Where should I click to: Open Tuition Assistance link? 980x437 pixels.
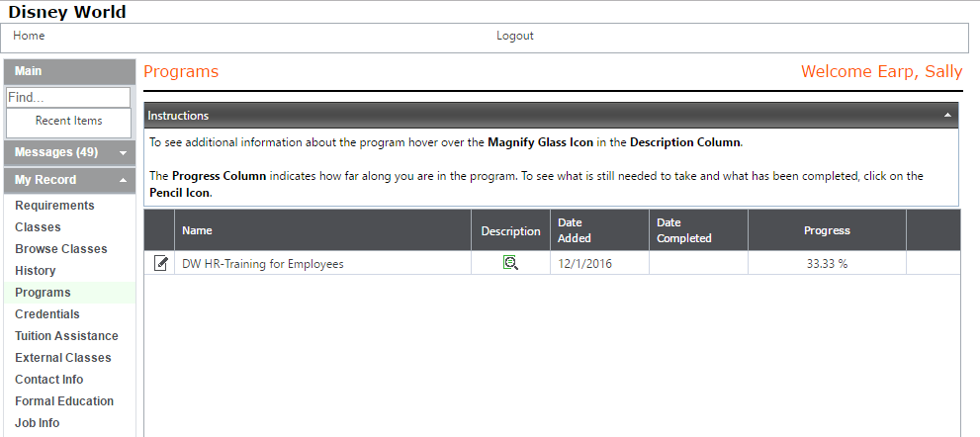click(66, 336)
